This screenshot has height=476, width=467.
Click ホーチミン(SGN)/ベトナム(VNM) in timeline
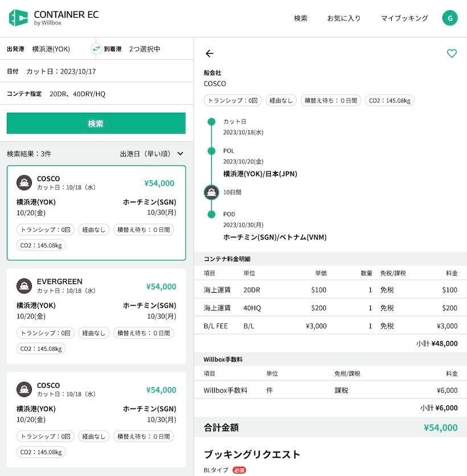tap(275, 237)
